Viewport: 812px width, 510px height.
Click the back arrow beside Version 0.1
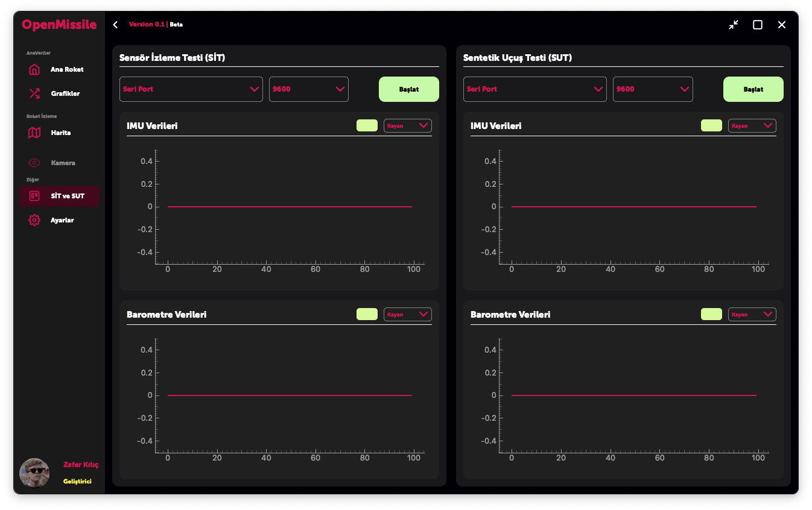(115, 25)
